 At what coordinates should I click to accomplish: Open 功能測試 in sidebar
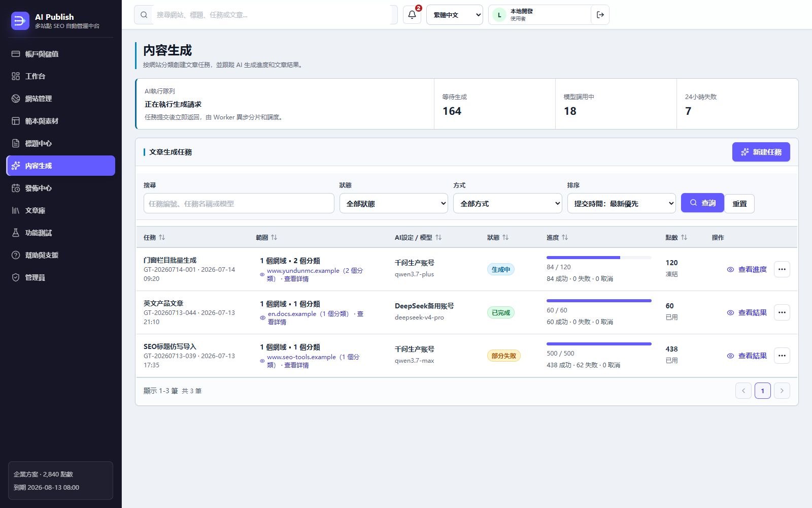[x=60, y=233]
